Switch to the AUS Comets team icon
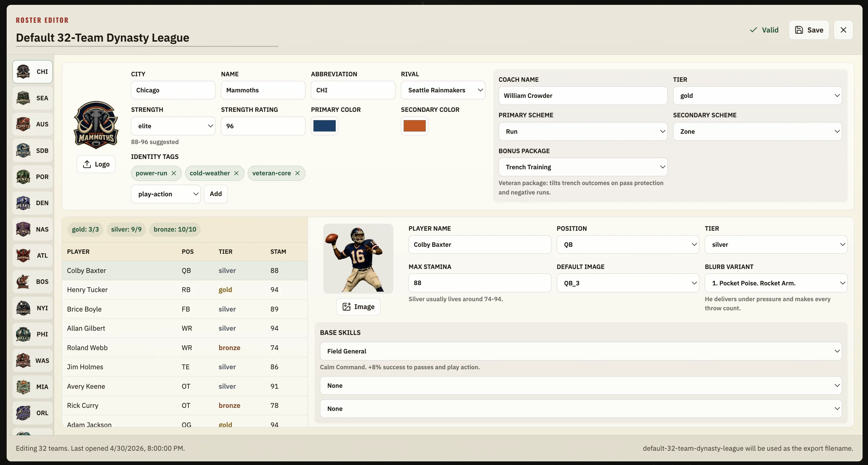The width and height of the screenshot is (868, 465). (23, 124)
